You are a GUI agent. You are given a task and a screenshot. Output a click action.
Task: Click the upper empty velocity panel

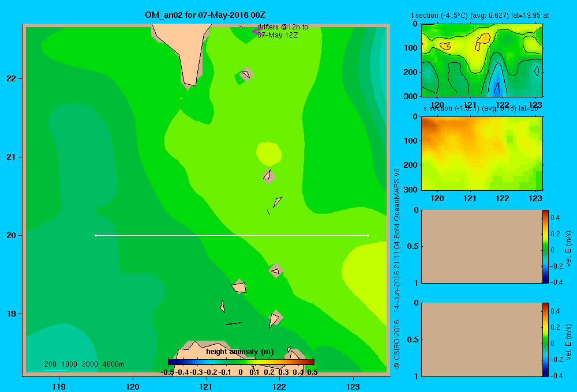[481, 246]
